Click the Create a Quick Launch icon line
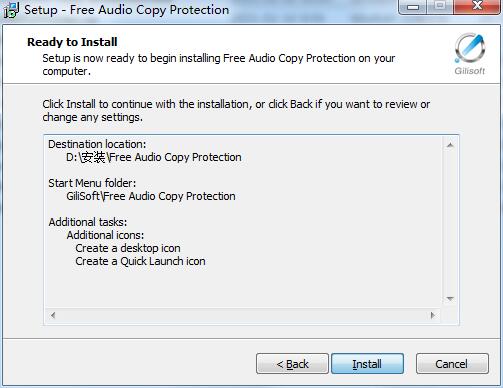The height and width of the screenshot is (388, 503). tap(140, 261)
